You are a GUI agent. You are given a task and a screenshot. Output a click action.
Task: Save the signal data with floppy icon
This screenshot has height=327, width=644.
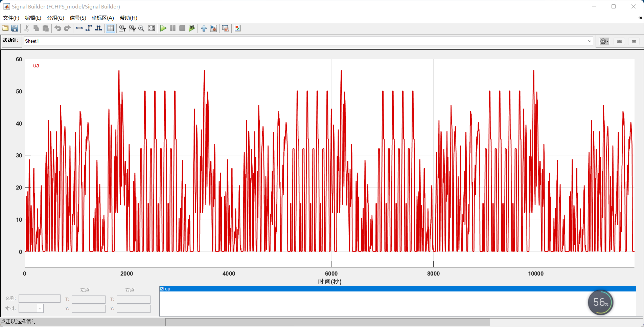coord(15,28)
